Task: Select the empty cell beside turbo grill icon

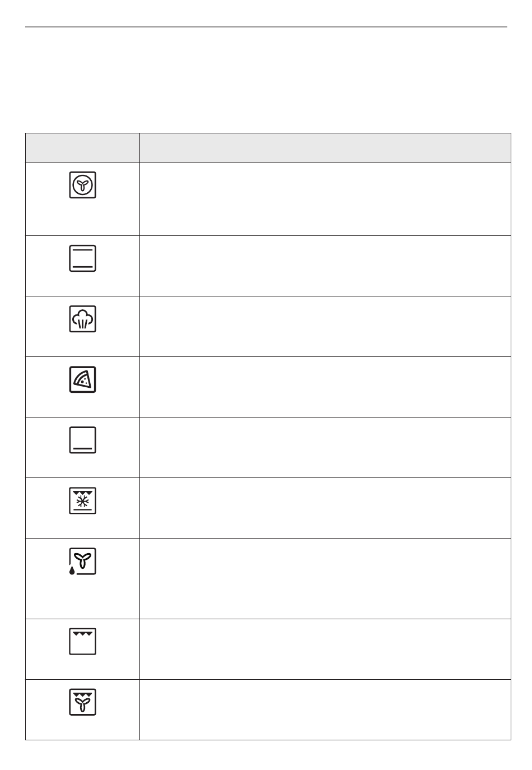Action: [x=325, y=709]
